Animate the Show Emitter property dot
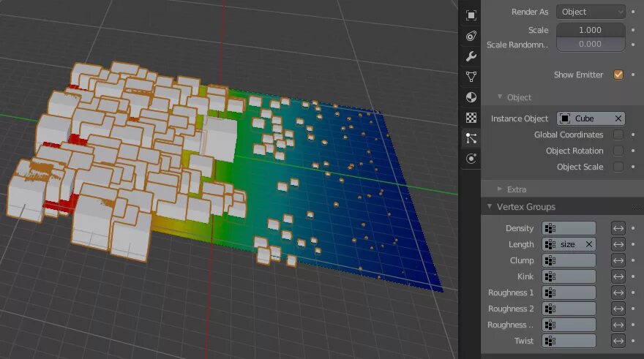 tap(633, 75)
